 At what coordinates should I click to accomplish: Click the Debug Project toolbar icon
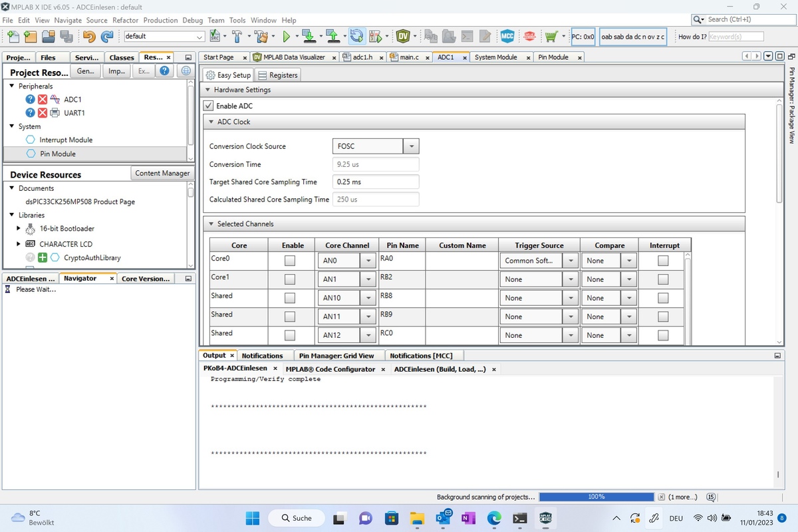[x=376, y=36]
